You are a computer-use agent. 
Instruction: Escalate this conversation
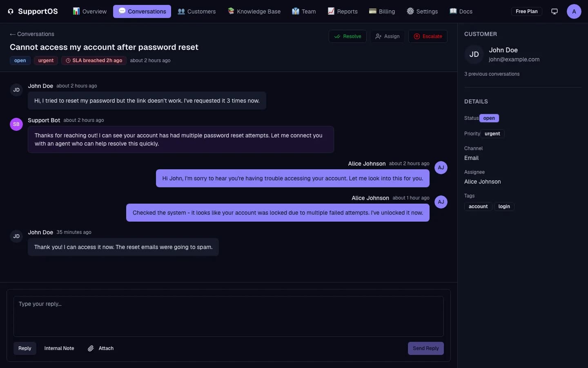click(x=428, y=36)
